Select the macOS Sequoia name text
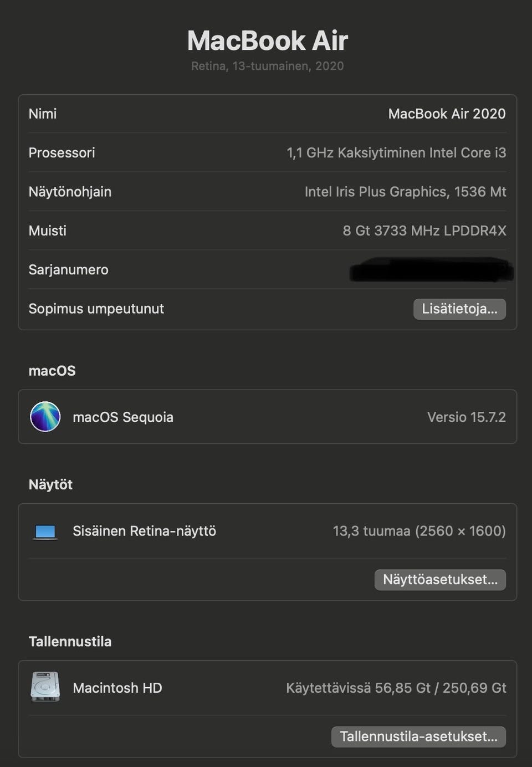Viewport: 532px width, 767px height. point(123,417)
